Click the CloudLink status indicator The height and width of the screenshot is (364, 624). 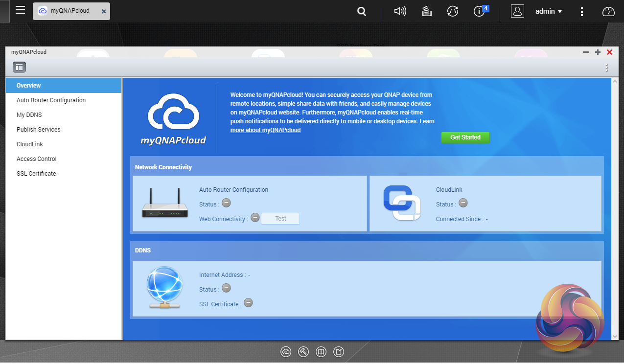point(463,203)
